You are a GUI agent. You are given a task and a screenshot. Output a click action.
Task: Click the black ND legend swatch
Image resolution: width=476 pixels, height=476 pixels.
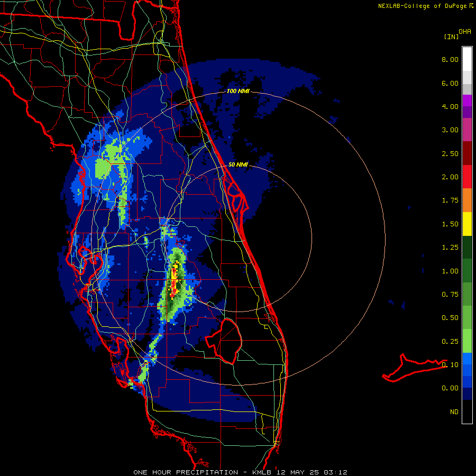pyautogui.click(x=467, y=411)
